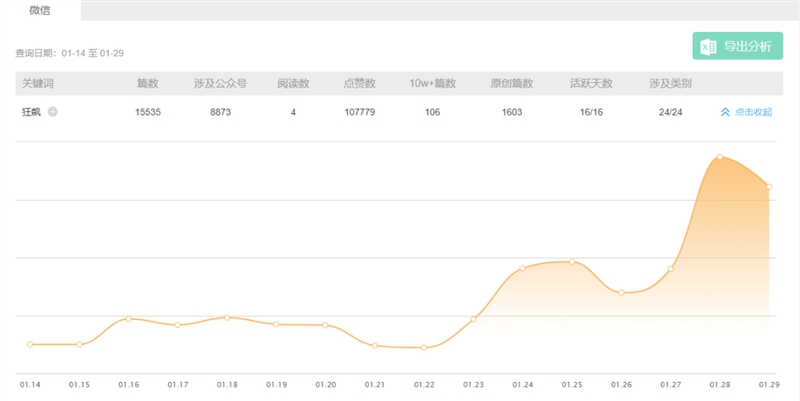This screenshot has height=401, width=800.
Task: Collapse the chart via 点击收起 link
Action: 752,112
